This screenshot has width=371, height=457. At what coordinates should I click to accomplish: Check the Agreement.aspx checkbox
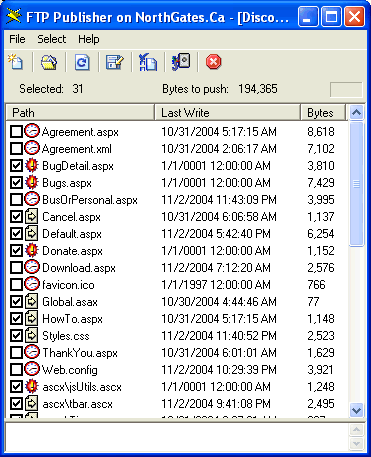coord(16,132)
